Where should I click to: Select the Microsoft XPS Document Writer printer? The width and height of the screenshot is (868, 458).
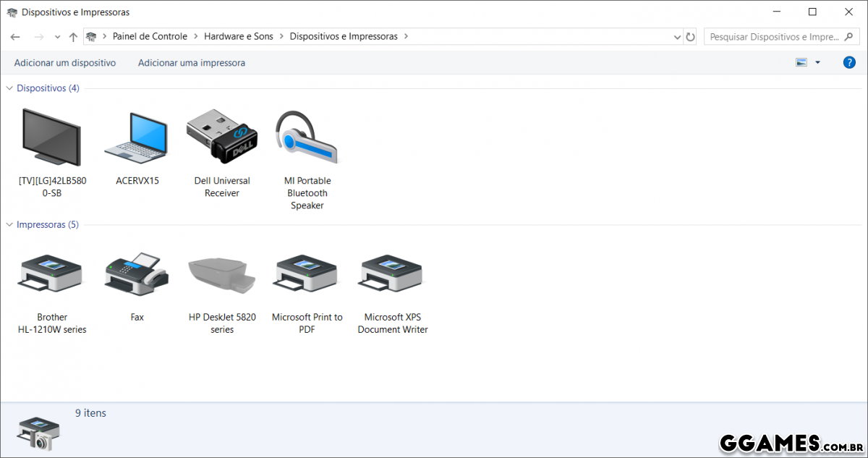393,275
